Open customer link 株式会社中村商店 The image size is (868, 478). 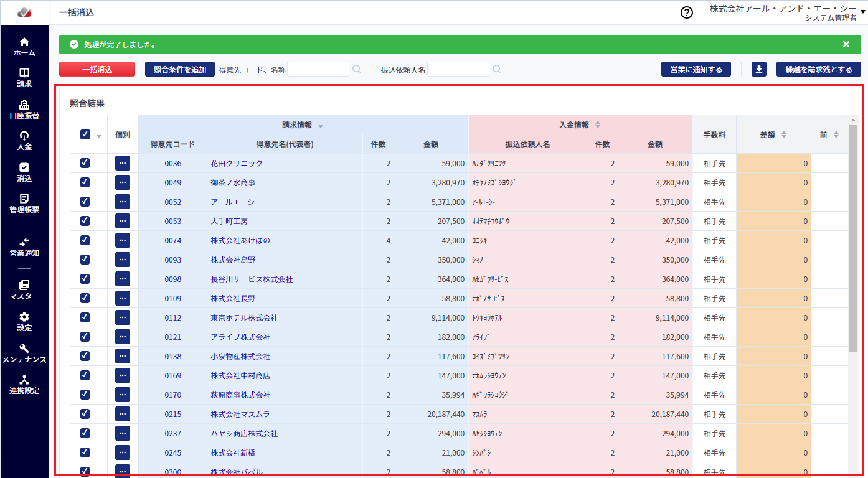[x=240, y=375]
